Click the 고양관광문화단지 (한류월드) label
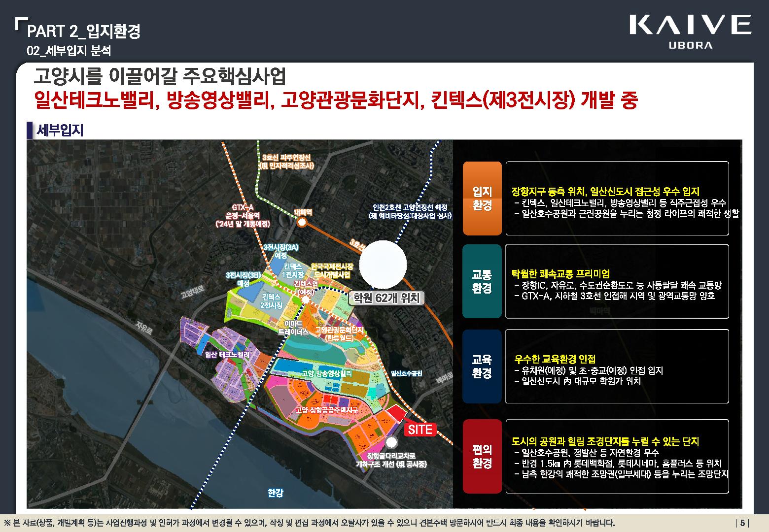769x532 pixels. (339, 333)
